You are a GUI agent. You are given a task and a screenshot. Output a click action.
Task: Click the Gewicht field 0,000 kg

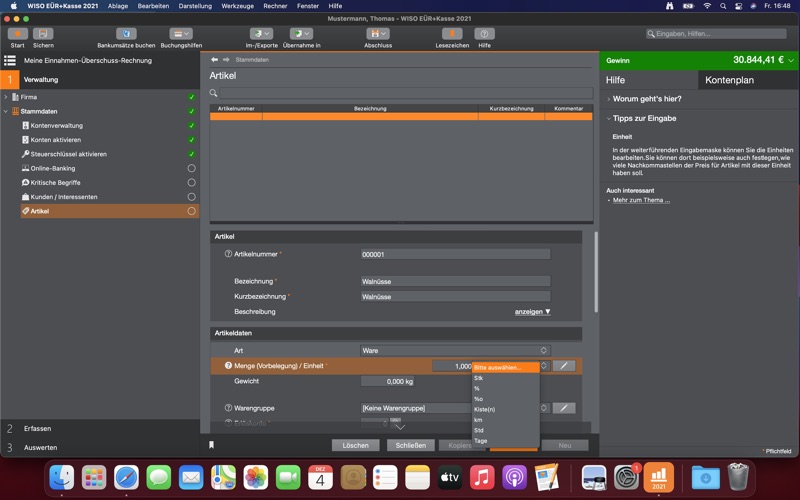click(x=387, y=381)
